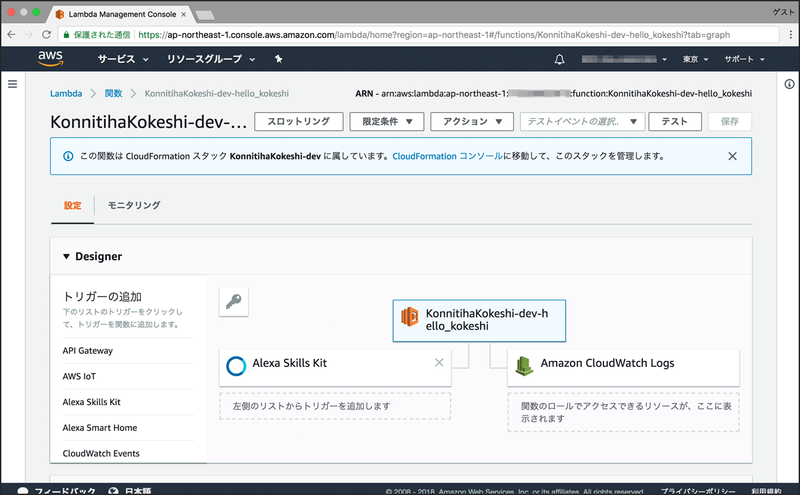Select the KonnitihaKokeshi-dev-hello_kokeshi function box

[479, 320]
